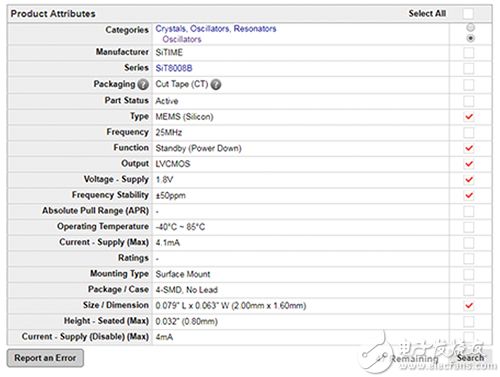Image resolution: width=500 pixels, height=377 pixels.
Task: Check the Mounting Type Surface Mount checkbox
Action: 469,274
